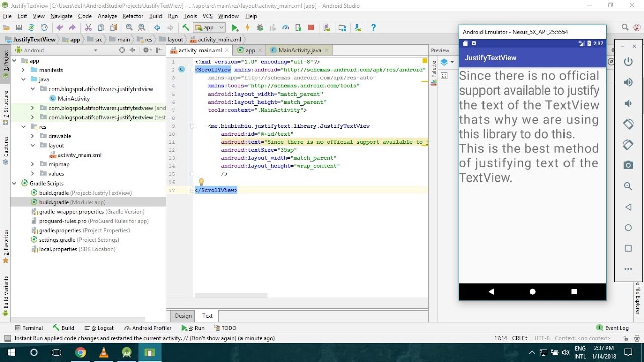Image resolution: width=644 pixels, height=362 pixels.
Task: Expand the manifests folder in project tree
Action: [x=23, y=70]
